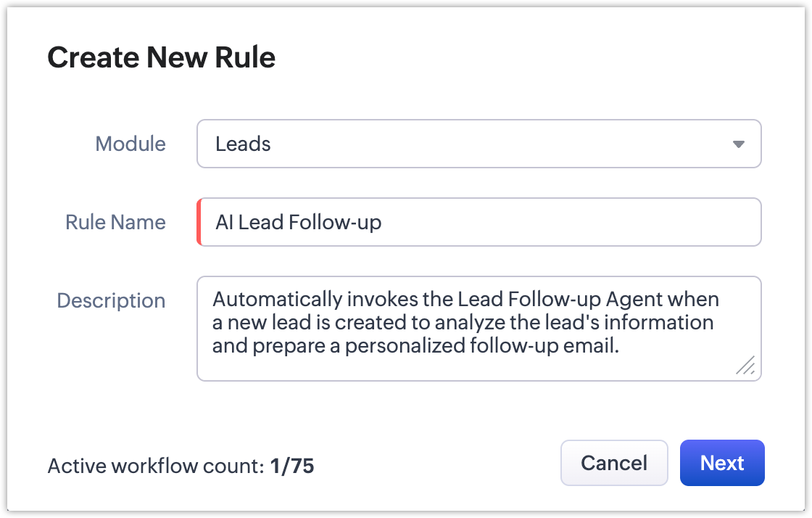Click Next to continue rule creation

coord(722,463)
